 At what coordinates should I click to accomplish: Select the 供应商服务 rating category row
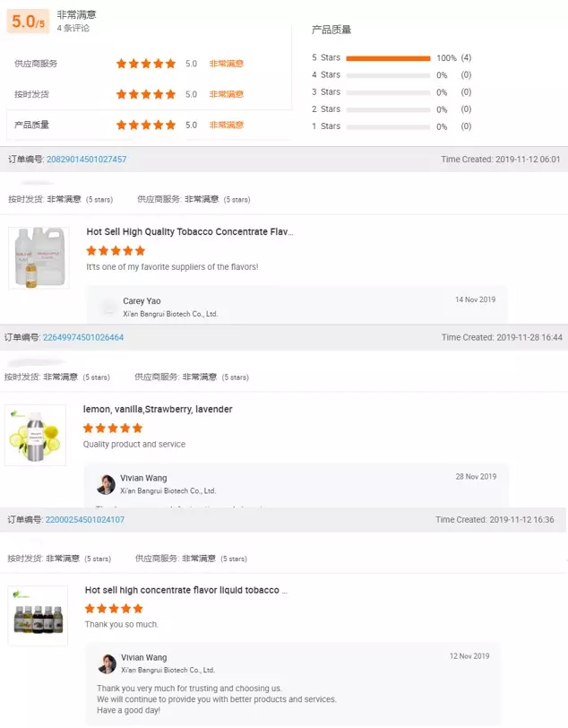[x=150, y=64]
